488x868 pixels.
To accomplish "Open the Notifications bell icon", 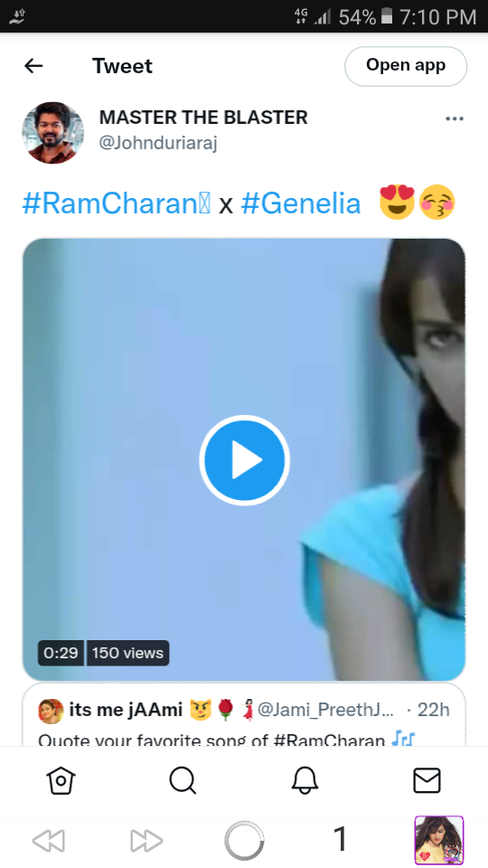I will (305, 781).
